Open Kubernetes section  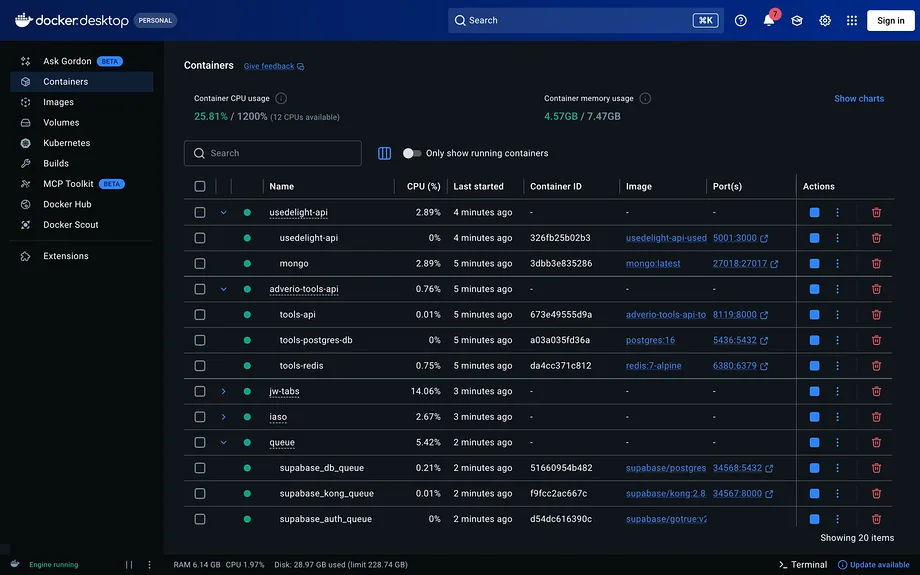pyautogui.click(x=82, y=143)
